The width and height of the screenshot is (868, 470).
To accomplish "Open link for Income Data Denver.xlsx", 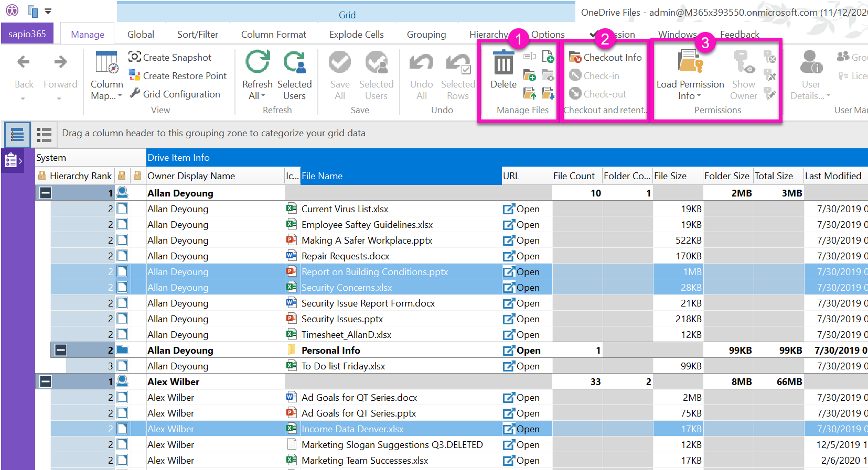I will click(x=521, y=429).
